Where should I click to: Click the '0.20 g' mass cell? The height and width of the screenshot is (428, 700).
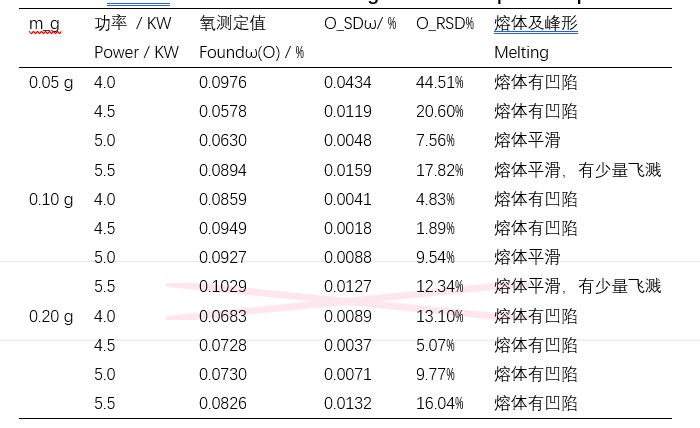[51, 316]
